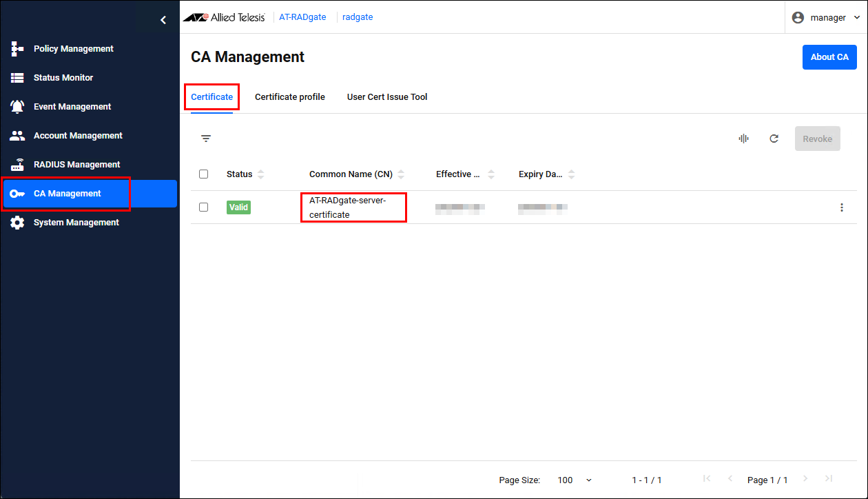Refresh the certificate list
The image size is (868, 499).
(774, 139)
